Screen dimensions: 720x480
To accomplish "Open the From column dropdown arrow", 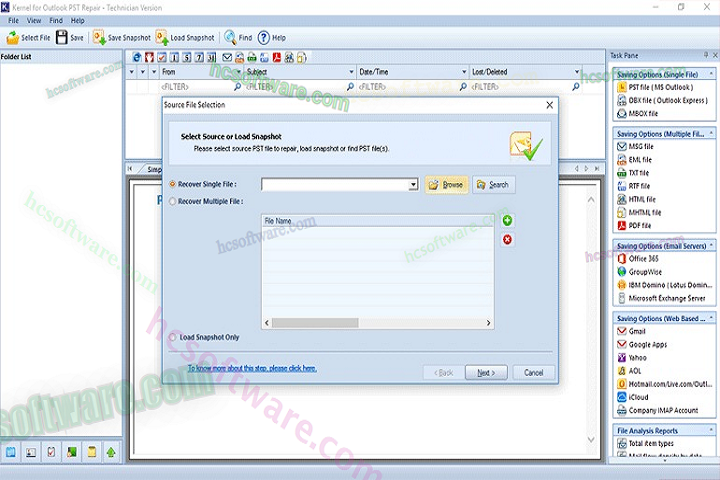I will pos(238,72).
